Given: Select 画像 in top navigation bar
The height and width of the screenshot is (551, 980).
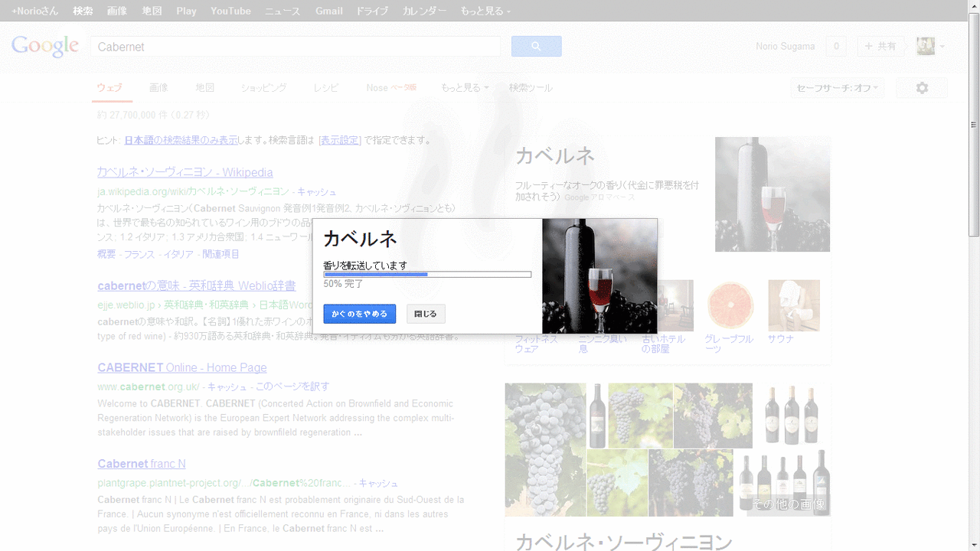Looking at the screenshot, I should coord(117,11).
